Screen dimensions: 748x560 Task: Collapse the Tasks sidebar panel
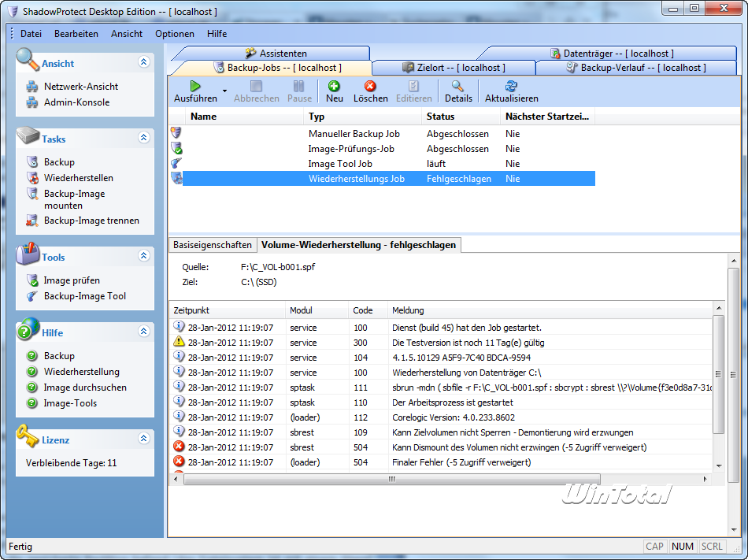143,138
